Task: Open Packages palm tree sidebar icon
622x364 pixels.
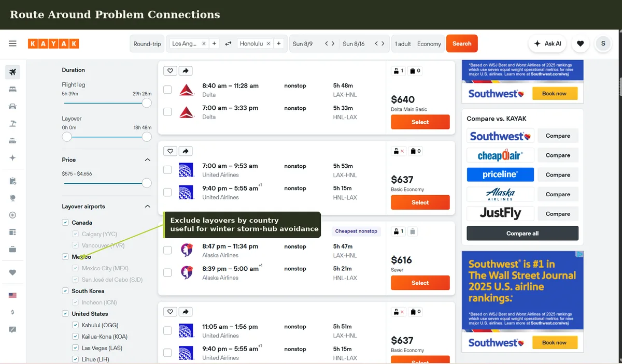Action: click(12, 123)
